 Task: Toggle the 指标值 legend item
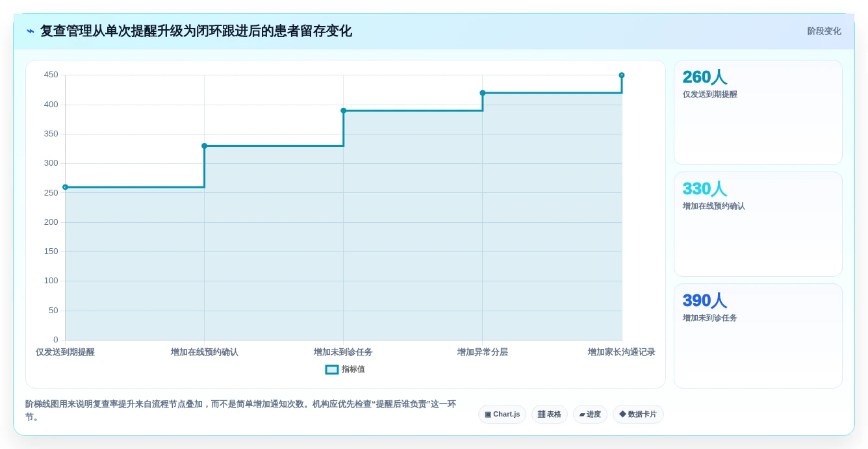point(345,369)
